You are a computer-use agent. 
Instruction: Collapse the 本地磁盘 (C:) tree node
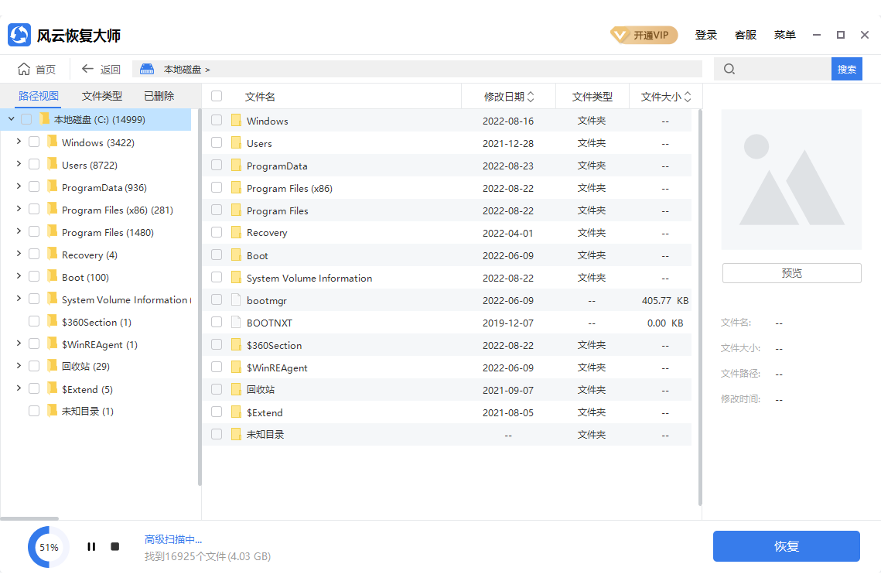pos(11,119)
